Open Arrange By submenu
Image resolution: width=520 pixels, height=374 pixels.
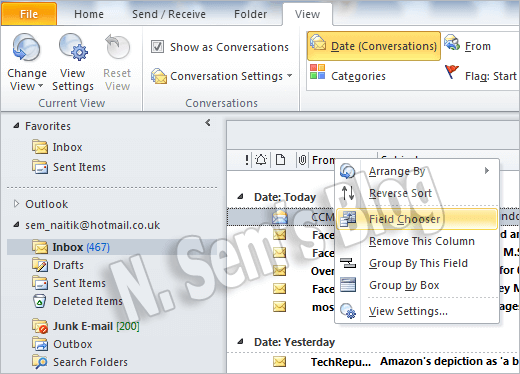pos(417,171)
